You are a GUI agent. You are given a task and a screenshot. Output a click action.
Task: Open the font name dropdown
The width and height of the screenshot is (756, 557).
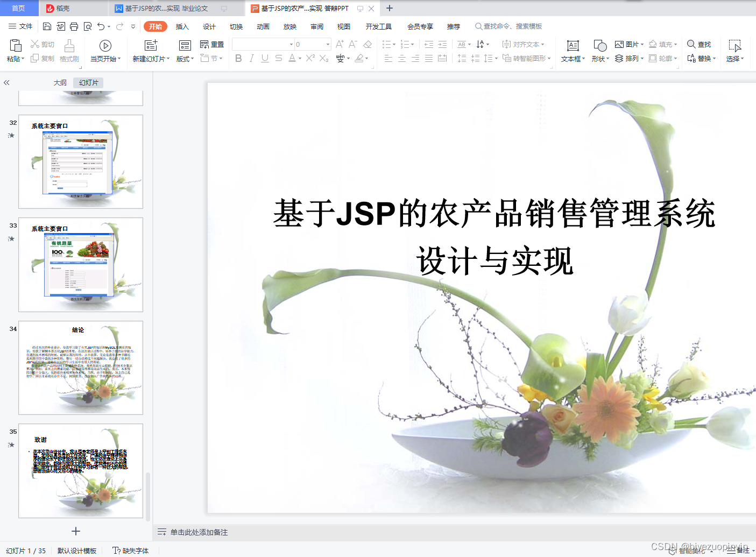[291, 44]
